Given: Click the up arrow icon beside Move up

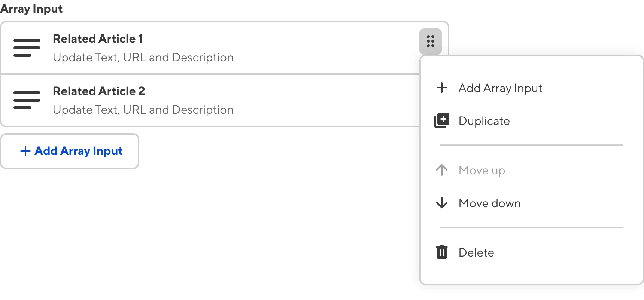Looking at the screenshot, I should click(x=442, y=170).
